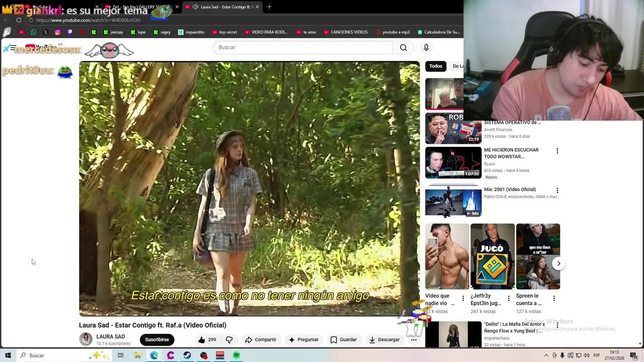644x362 pixels.
Task: Open taskbar volume speaker icon
Action: [x=586, y=355]
